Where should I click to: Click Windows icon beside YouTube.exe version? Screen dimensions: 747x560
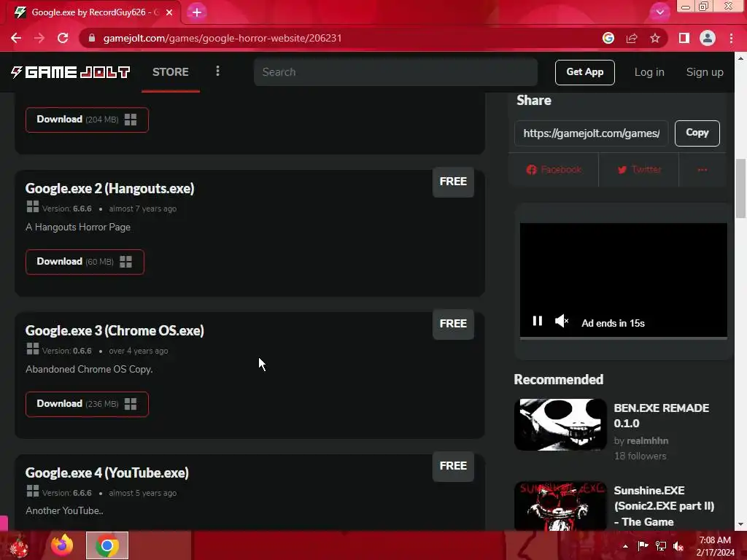point(33,491)
